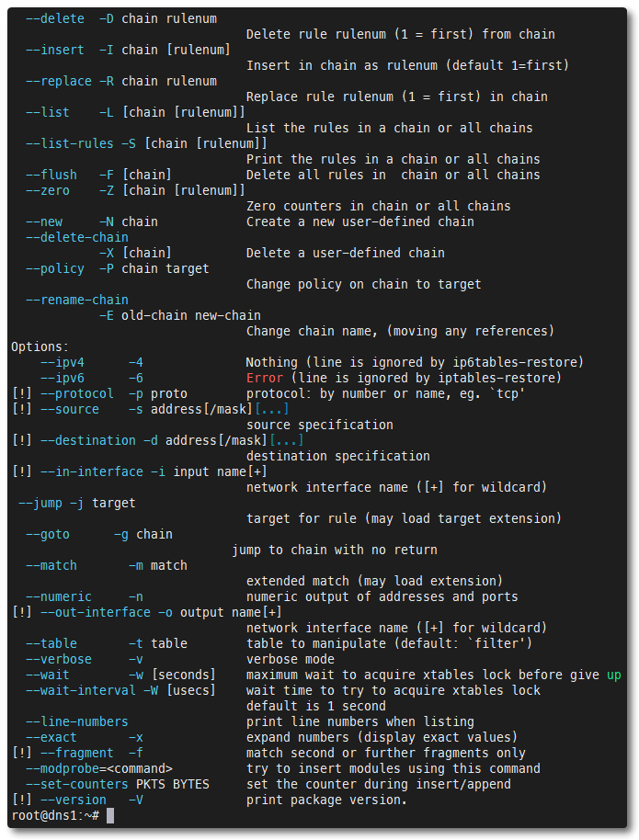Click the green "up" word
Image resolution: width=639 pixels, height=840 pixels.
click(614, 675)
